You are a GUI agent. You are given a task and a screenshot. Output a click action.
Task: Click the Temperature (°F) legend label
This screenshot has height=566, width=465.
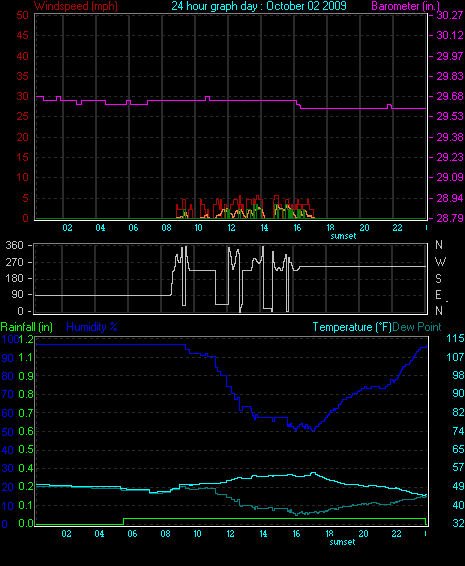[352, 327]
